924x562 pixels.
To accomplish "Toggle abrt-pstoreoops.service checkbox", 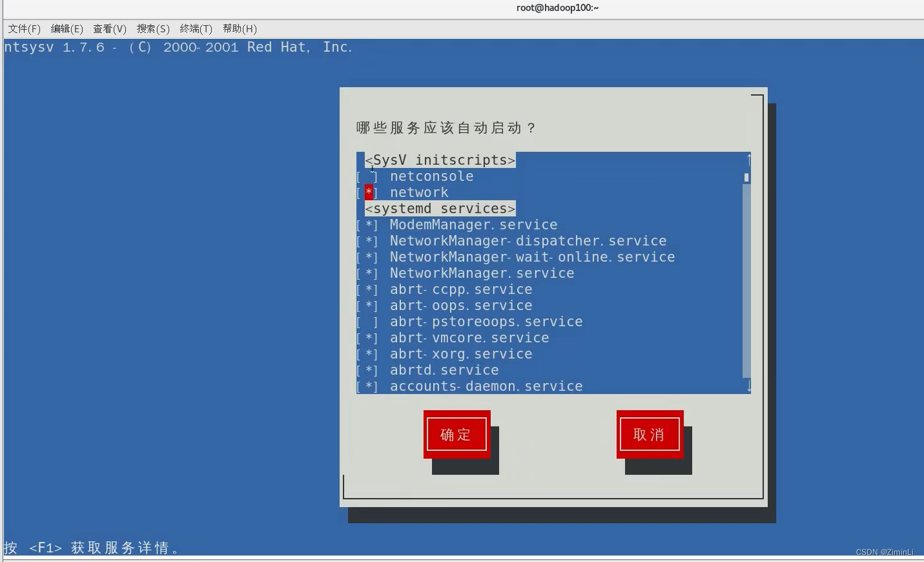I will tap(368, 322).
